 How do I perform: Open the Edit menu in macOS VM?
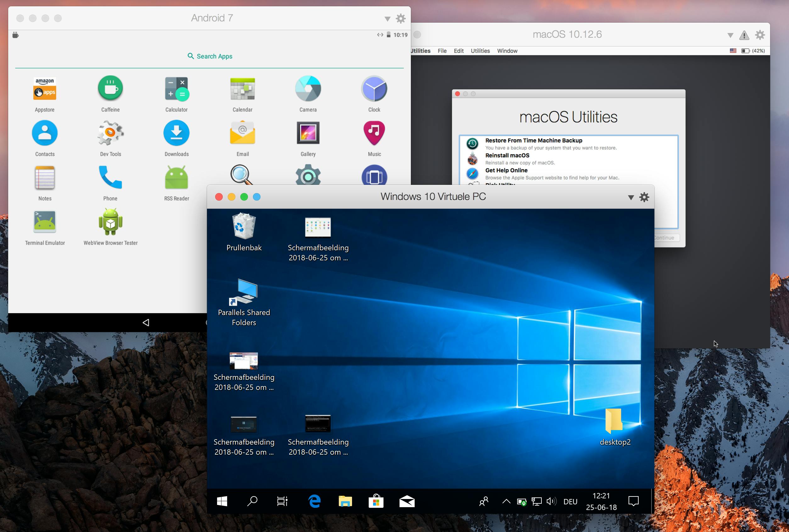[458, 51]
